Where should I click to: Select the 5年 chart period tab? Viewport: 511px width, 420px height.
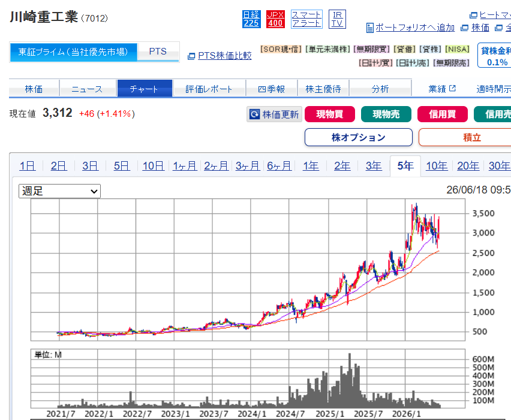click(x=405, y=166)
